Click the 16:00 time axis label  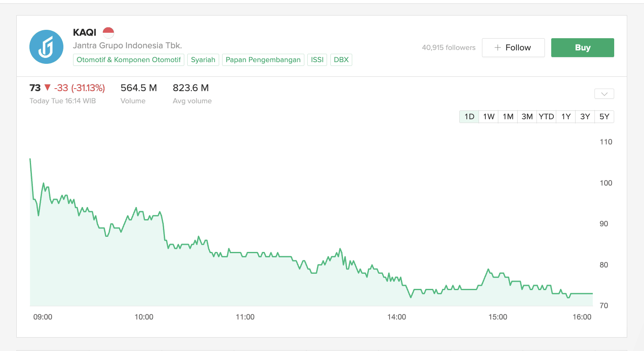pyautogui.click(x=582, y=317)
